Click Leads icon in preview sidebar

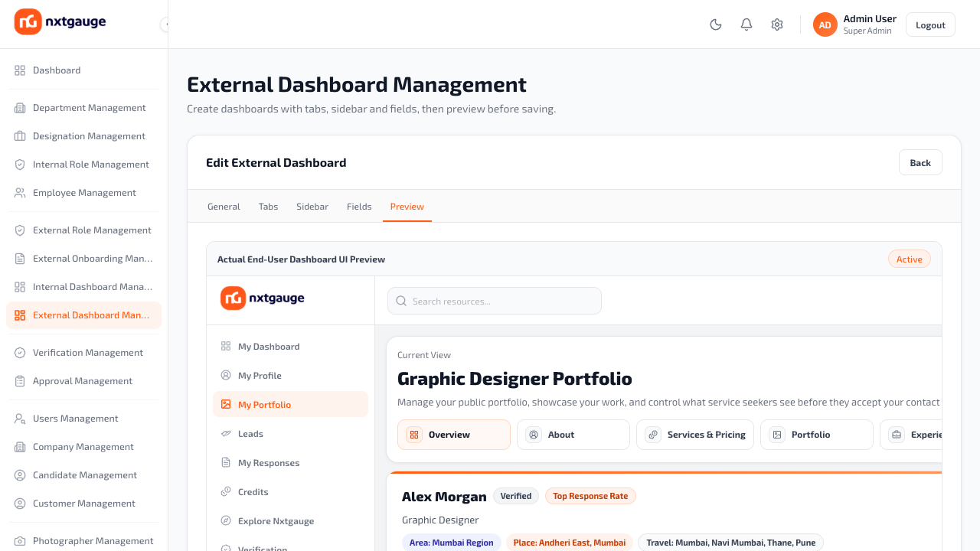(x=226, y=434)
